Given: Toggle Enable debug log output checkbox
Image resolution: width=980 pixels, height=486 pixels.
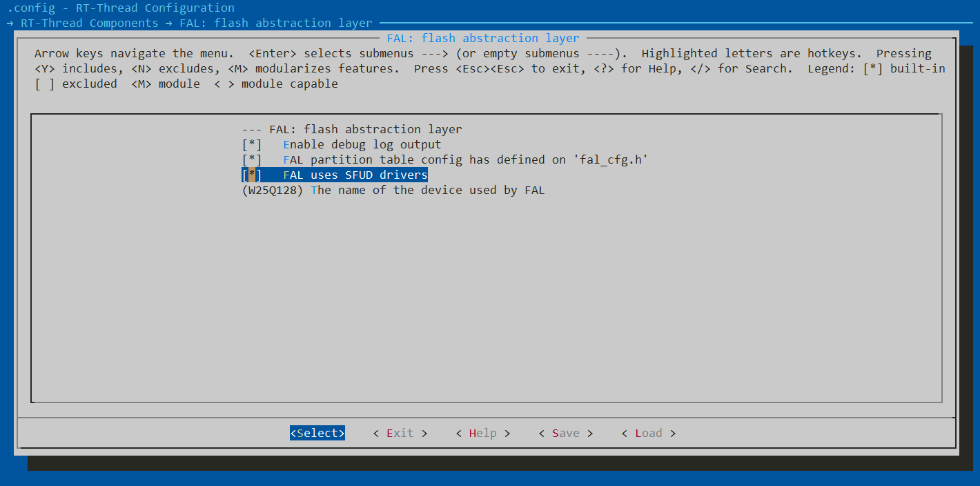Looking at the screenshot, I should click(x=252, y=144).
